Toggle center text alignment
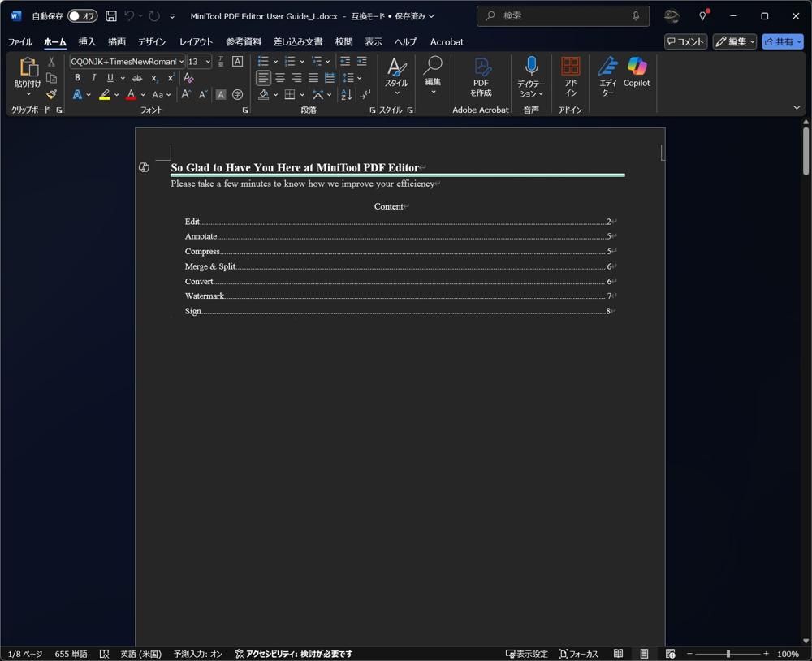 pos(280,78)
